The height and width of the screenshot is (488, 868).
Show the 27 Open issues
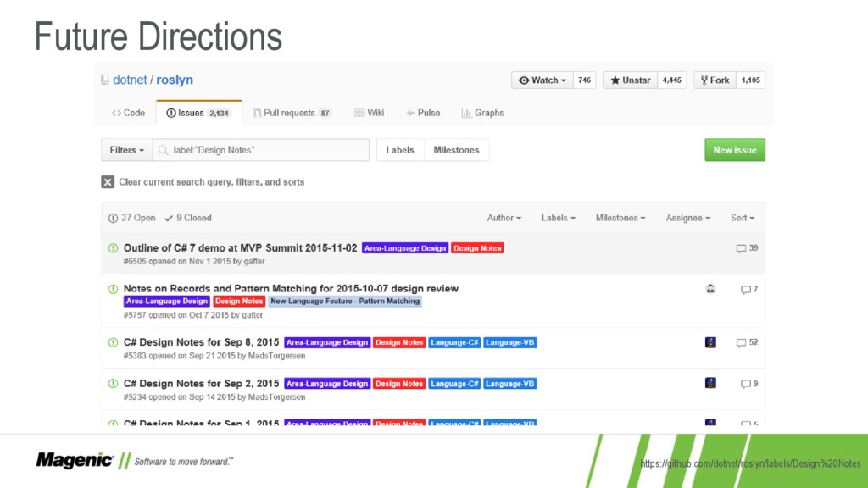pos(131,218)
